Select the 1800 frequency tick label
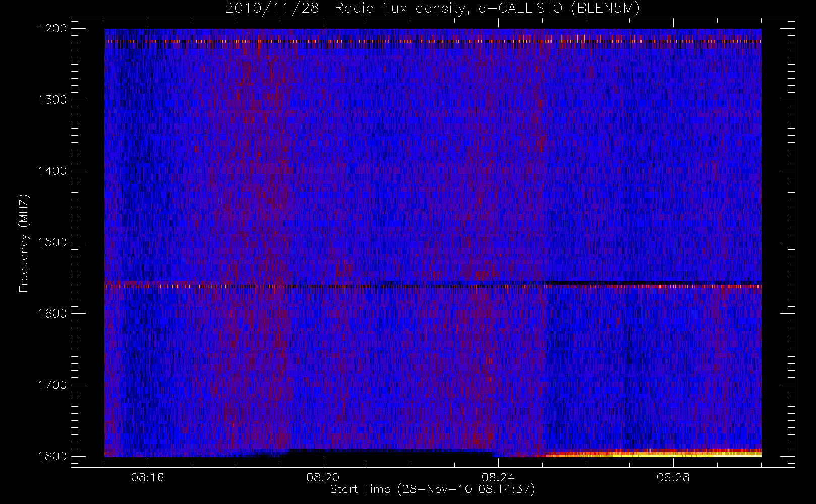 pos(52,456)
